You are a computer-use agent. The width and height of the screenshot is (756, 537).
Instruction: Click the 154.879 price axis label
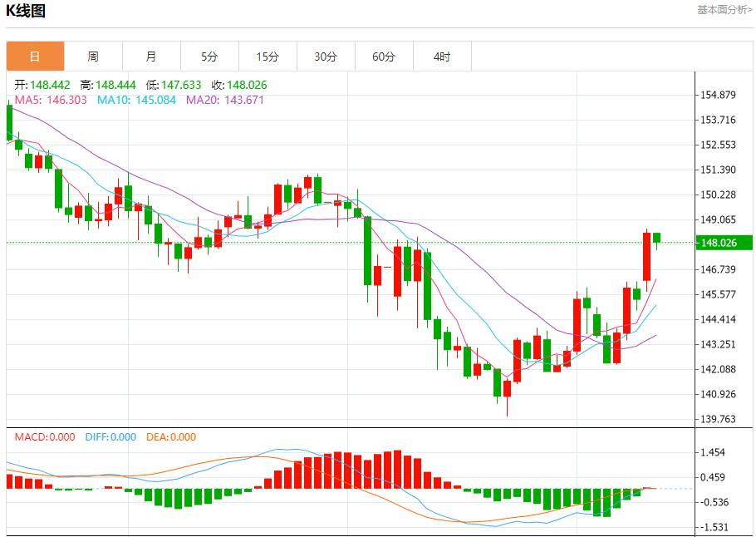click(718, 95)
